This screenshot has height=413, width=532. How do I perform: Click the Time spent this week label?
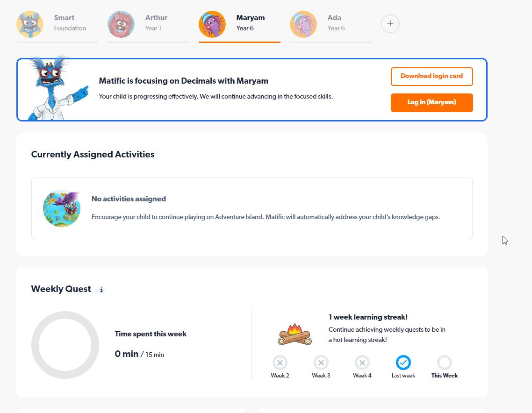point(151,334)
